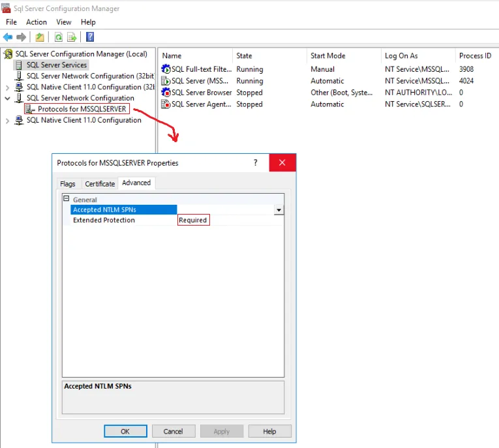This screenshot has width=499, height=448.
Task: Open the Accepted NTLM SPNs dropdown arrow
Action: pyautogui.click(x=279, y=210)
